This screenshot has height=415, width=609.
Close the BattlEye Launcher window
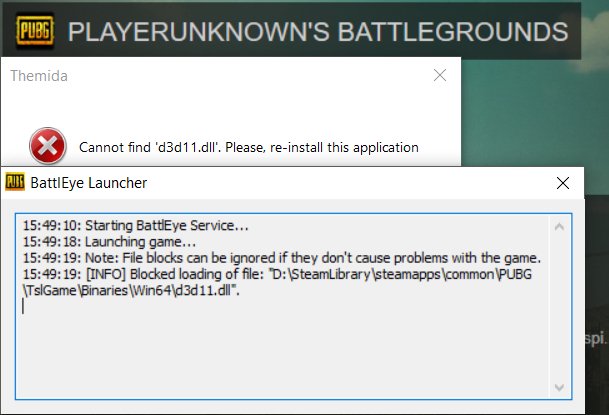[563, 183]
